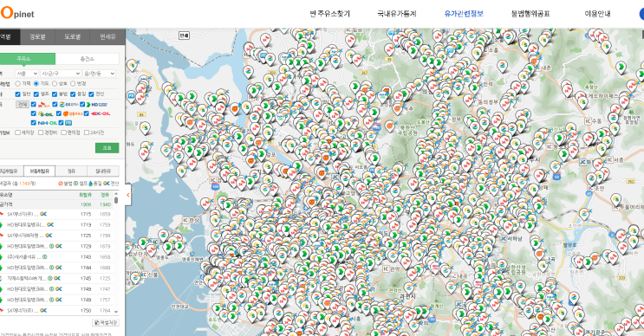Open the 읍/면/동 dropdown
Viewport: 644px width, 336px height.
tap(99, 74)
